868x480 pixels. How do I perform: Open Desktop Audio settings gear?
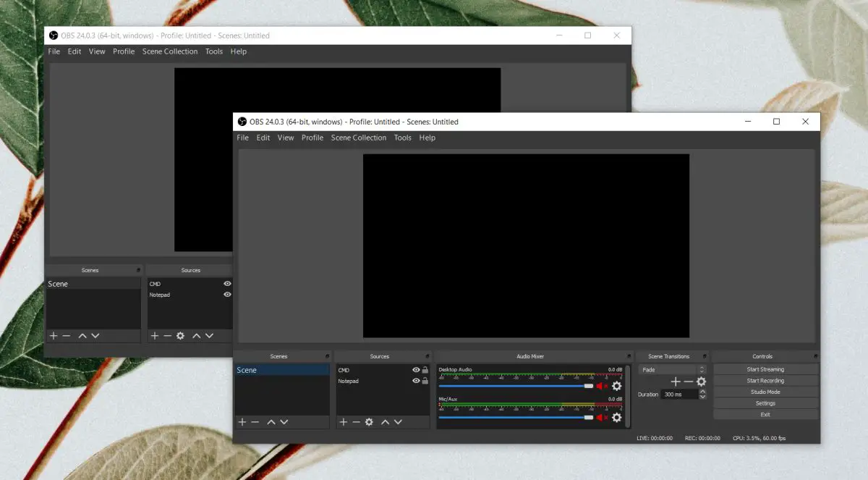tap(617, 386)
